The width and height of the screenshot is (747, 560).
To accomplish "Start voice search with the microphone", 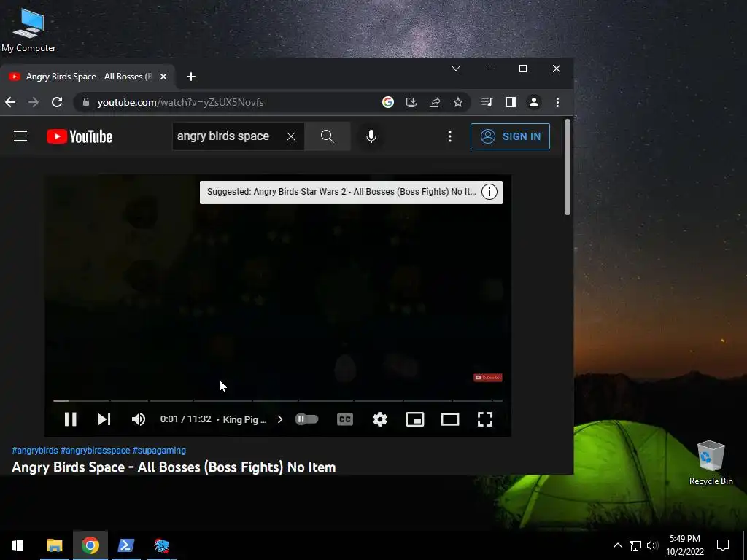I will [x=371, y=136].
